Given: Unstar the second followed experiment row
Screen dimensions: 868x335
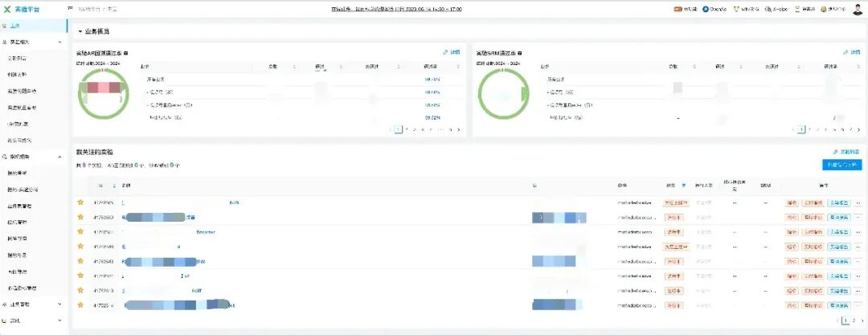Looking at the screenshot, I should (x=80, y=217).
